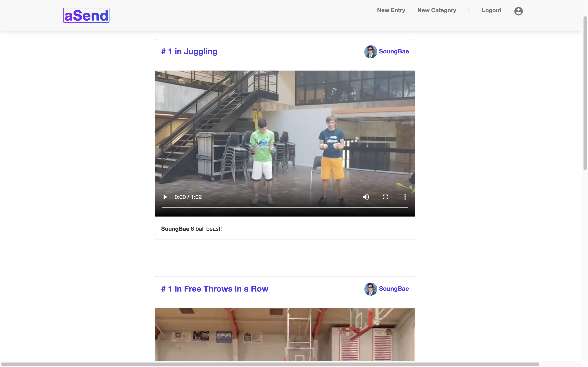Click the vertical page scrollbar thumb
This screenshot has height=367, width=588.
click(x=585, y=93)
